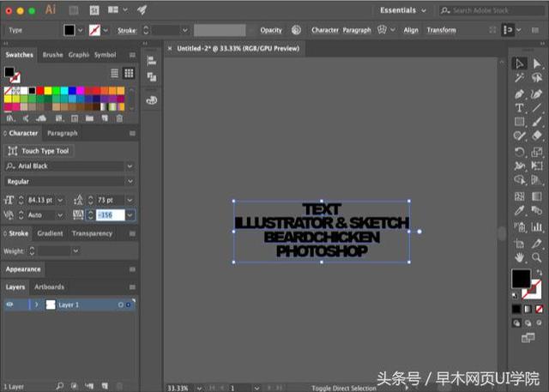Click Layer 1 target circle

[x=120, y=305]
